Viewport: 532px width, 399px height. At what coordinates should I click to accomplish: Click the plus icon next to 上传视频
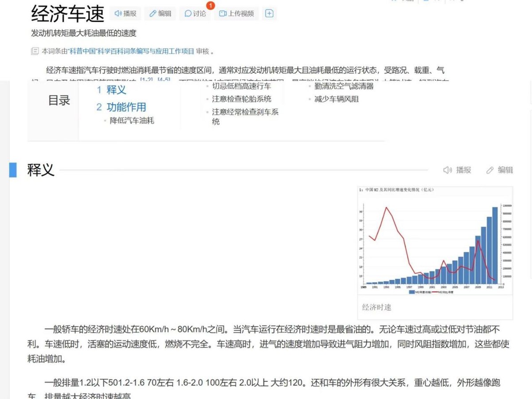(x=269, y=13)
